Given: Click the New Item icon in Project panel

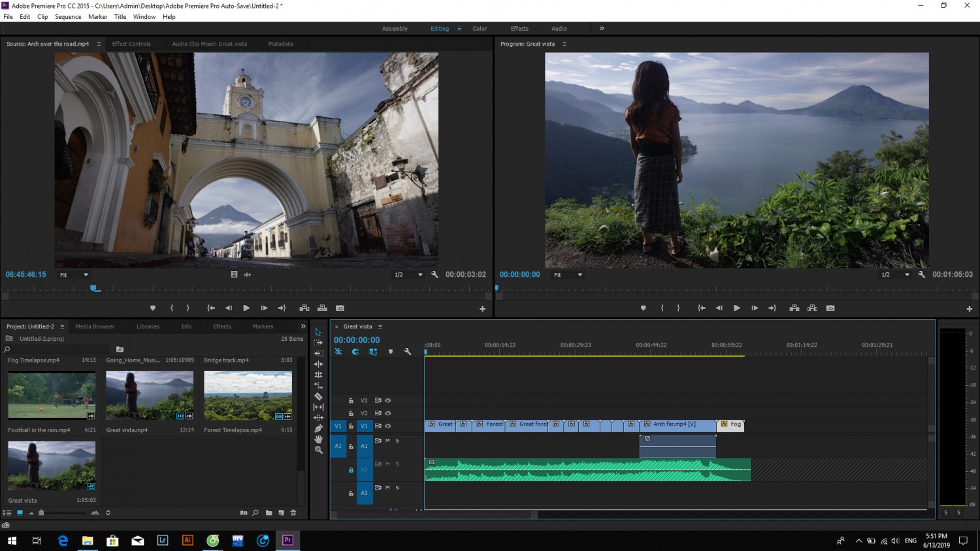Looking at the screenshot, I should [x=281, y=512].
